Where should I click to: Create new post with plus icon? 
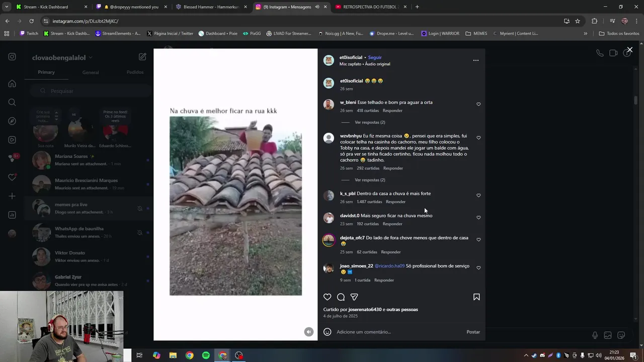(12, 196)
